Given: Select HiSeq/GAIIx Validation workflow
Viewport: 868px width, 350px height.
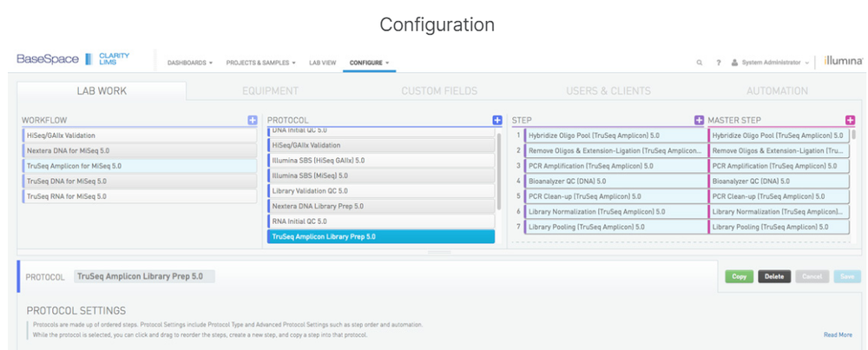Looking at the screenshot, I should coord(140,135).
